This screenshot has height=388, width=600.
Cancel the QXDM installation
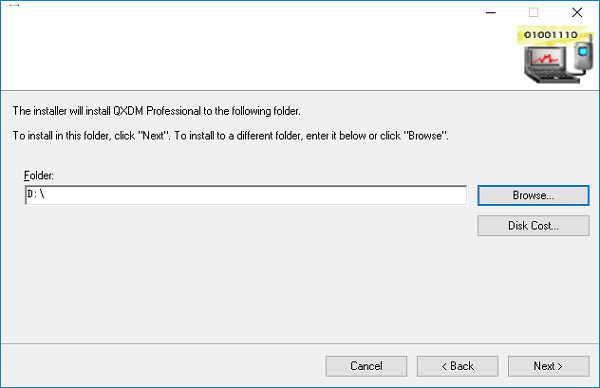coord(366,366)
